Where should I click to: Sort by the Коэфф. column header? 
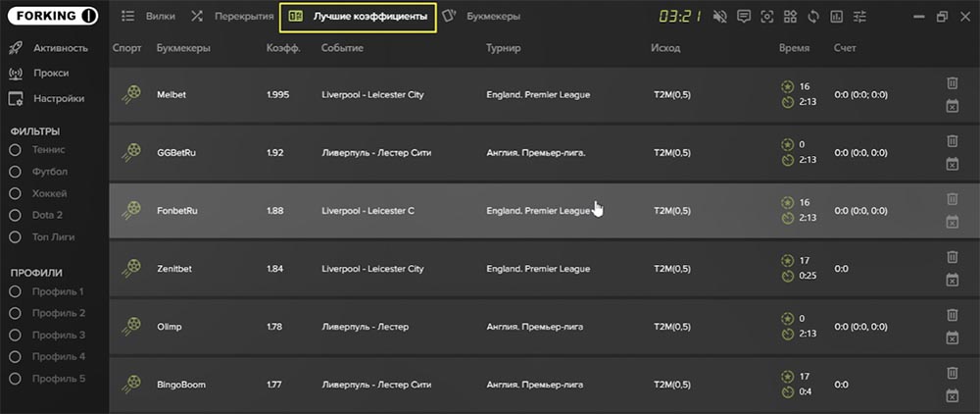283,48
